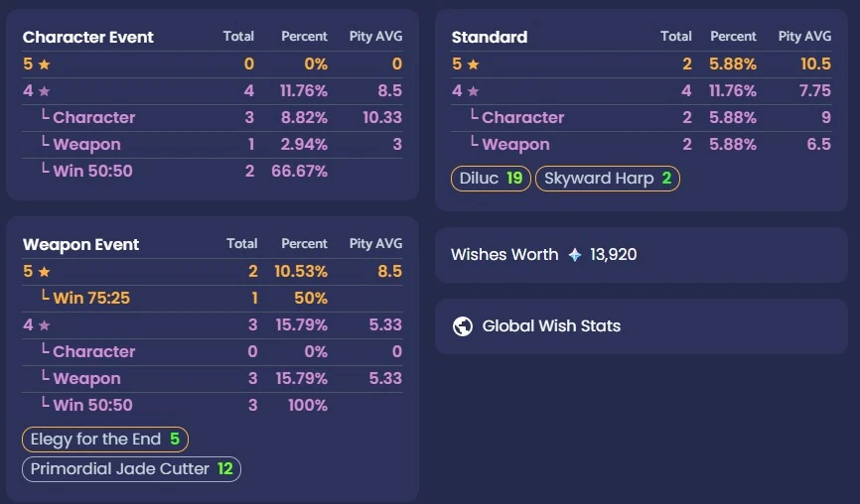
Task: Click the 4 star icon in Standard
Action: pyautogui.click(x=474, y=91)
